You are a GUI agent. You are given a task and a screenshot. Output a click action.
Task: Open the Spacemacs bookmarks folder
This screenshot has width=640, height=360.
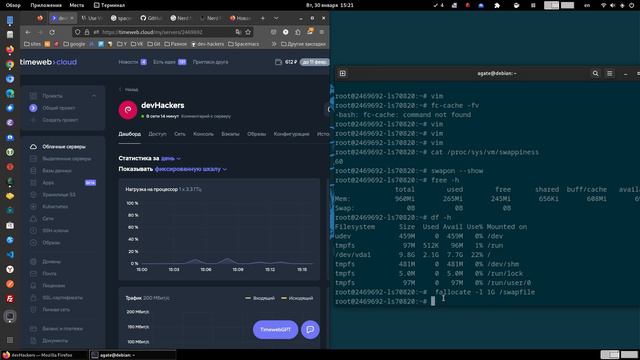[244, 44]
